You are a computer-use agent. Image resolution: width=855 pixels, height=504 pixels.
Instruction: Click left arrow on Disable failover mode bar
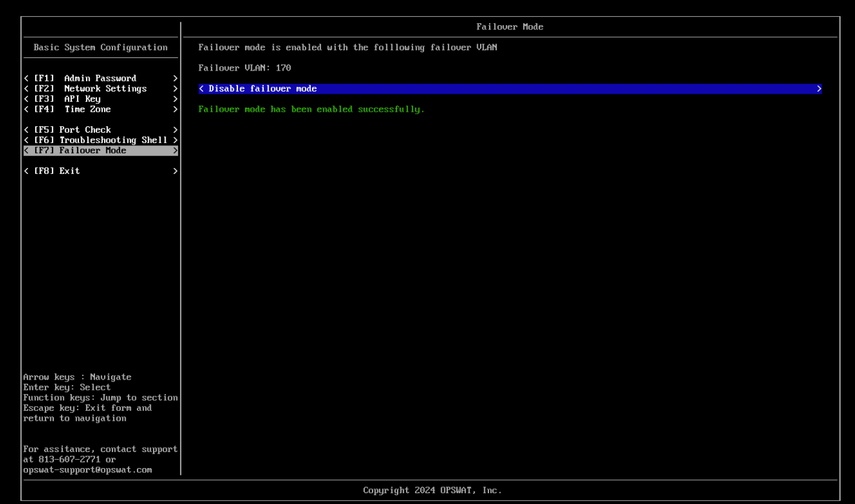(201, 88)
